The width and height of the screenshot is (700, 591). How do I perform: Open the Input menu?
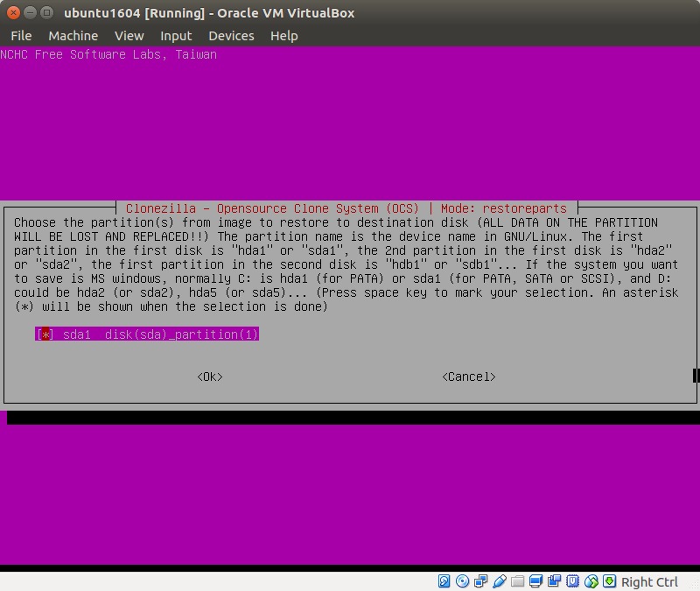coord(176,36)
